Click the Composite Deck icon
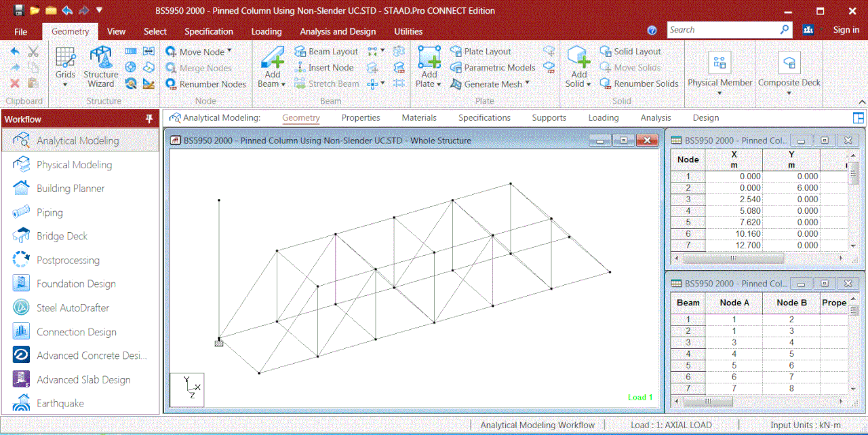The width and height of the screenshot is (868, 435). pyautogui.click(x=789, y=62)
